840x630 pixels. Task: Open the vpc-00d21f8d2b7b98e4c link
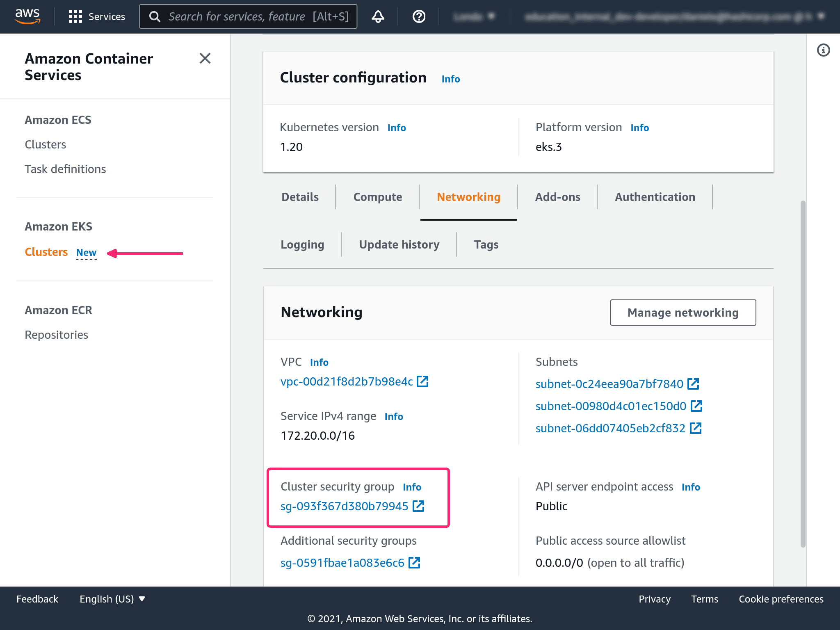point(347,381)
